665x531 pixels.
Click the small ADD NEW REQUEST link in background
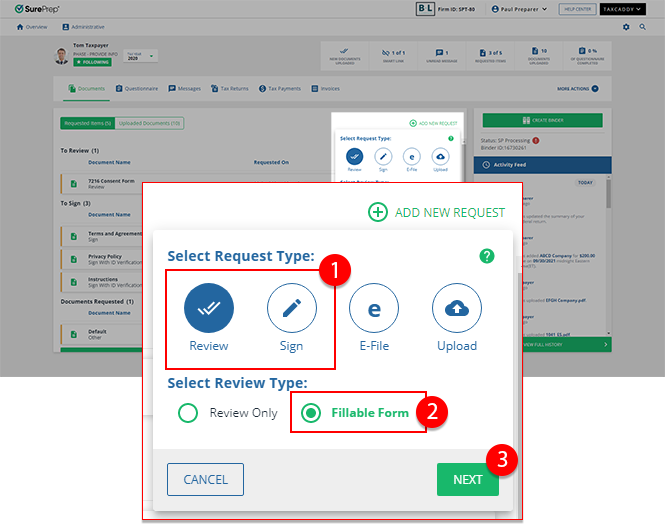(433, 123)
